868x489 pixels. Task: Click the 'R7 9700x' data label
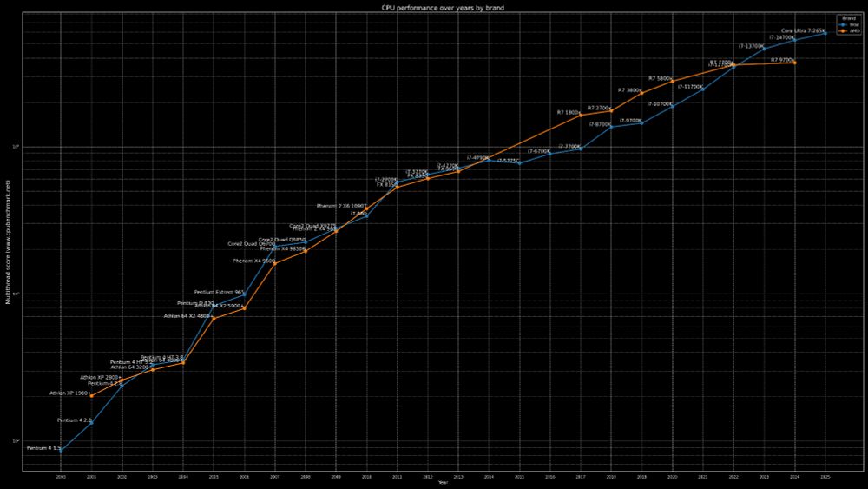pos(783,60)
